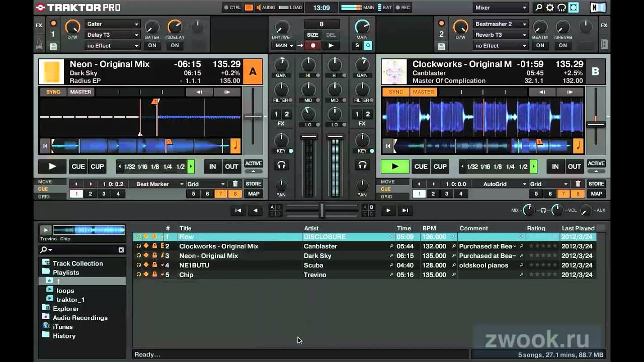The height and width of the screenshot is (362, 644).
Task: Toggle the BEATM effect ON button
Action: tap(540, 45)
